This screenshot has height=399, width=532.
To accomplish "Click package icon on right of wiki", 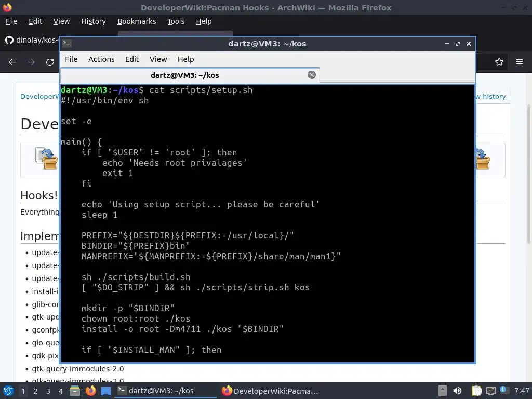I will point(484,159).
